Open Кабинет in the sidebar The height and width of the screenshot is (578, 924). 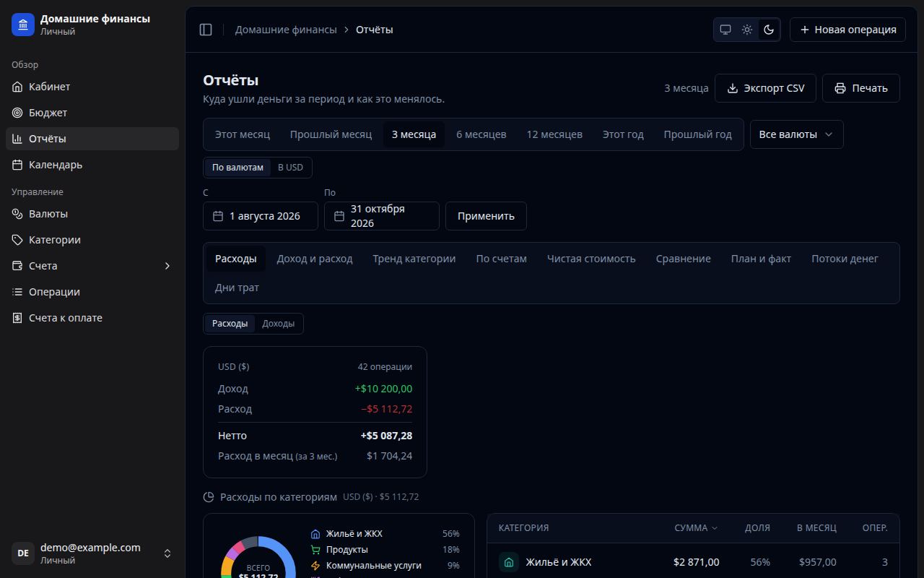pyautogui.click(x=92, y=87)
